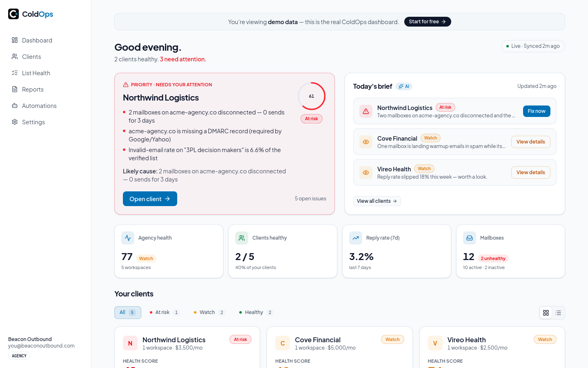The width and height of the screenshot is (588, 368).
Task: Click the Updated 2m ago text
Action: (537, 86)
